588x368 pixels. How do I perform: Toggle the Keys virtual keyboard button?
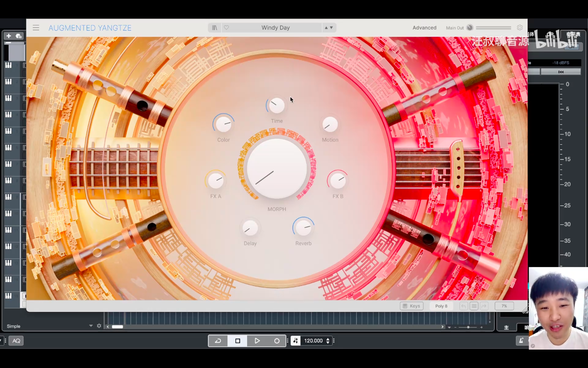click(412, 306)
